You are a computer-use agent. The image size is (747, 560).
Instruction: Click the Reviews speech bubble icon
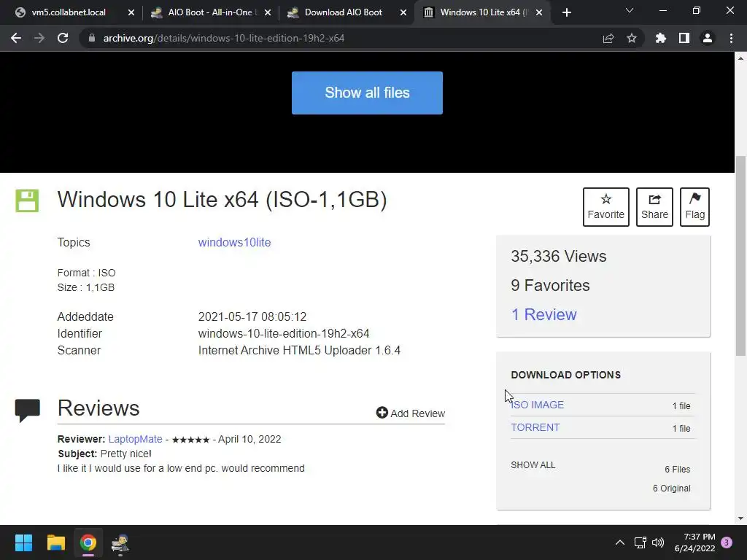(28, 411)
